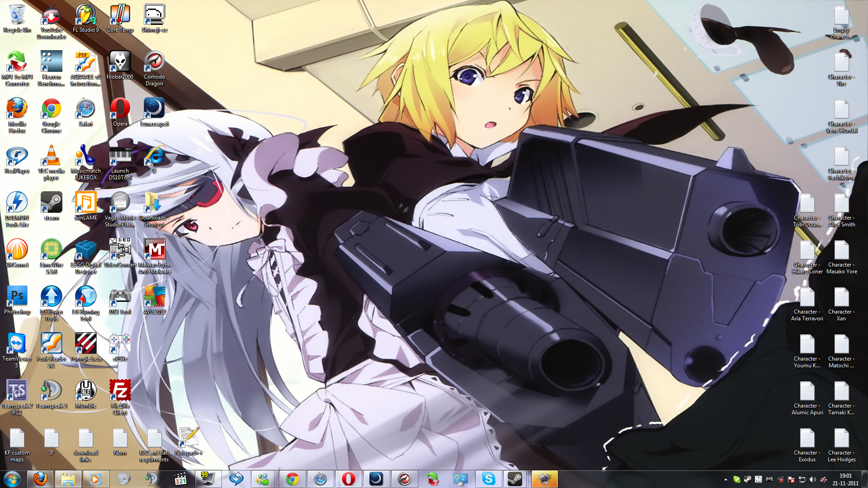The width and height of the screenshot is (868, 488).
Task: Select the ePSXe desktop icon
Action: 120,347
